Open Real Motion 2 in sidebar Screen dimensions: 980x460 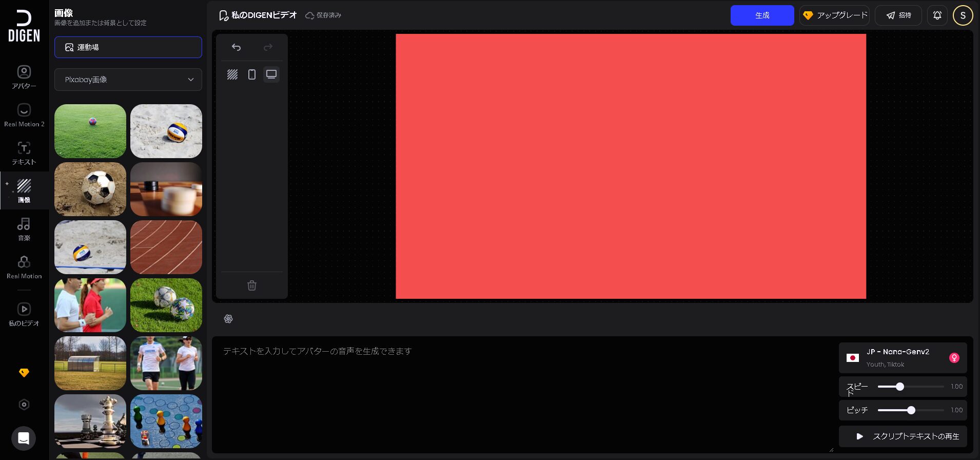(24, 116)
